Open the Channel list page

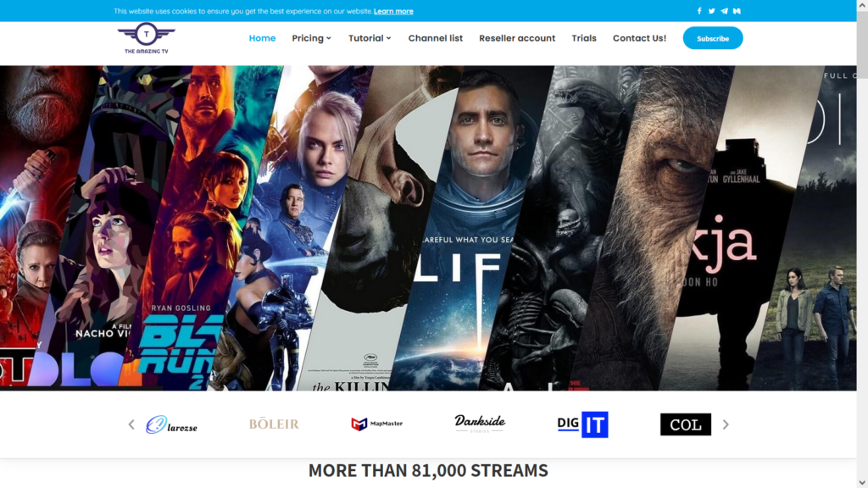coord(436,38)
